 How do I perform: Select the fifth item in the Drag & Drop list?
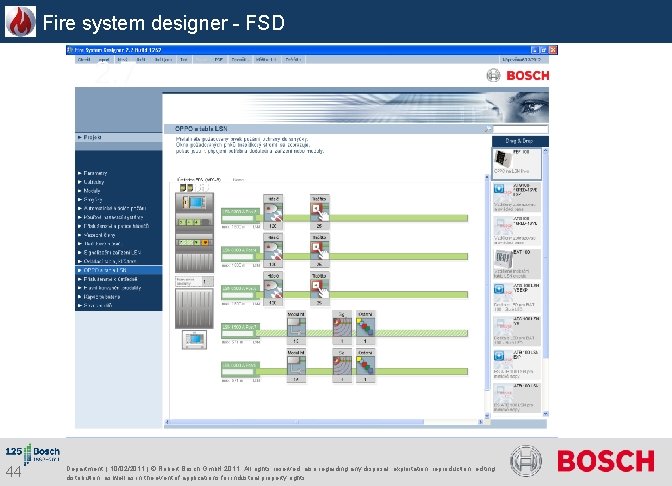tap(517, 297)
